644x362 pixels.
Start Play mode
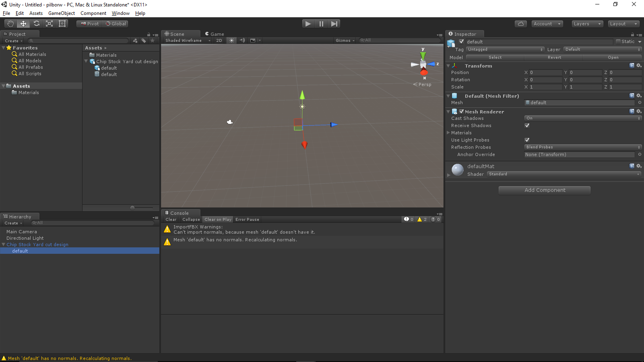tap(308, 24)
